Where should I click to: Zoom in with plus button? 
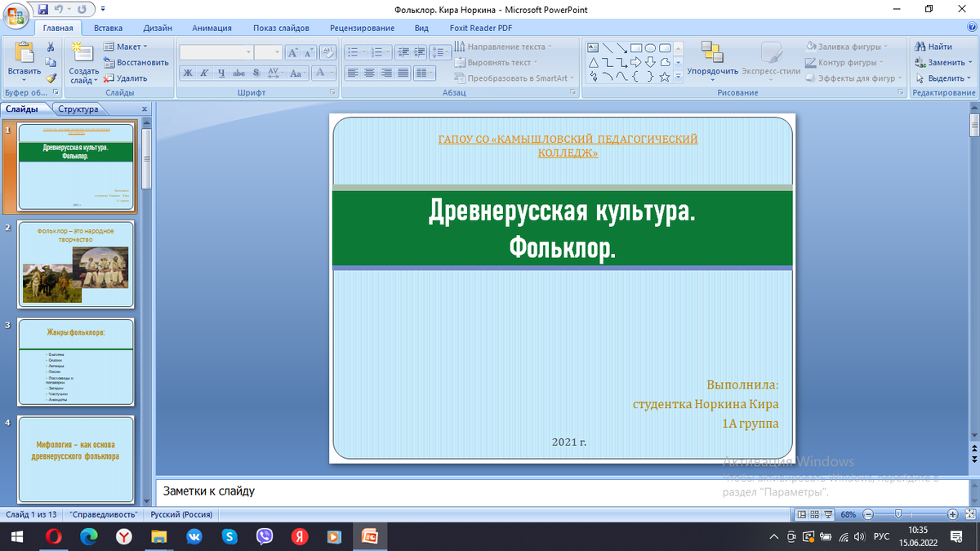pyautogui.click(x=953, y=515)
